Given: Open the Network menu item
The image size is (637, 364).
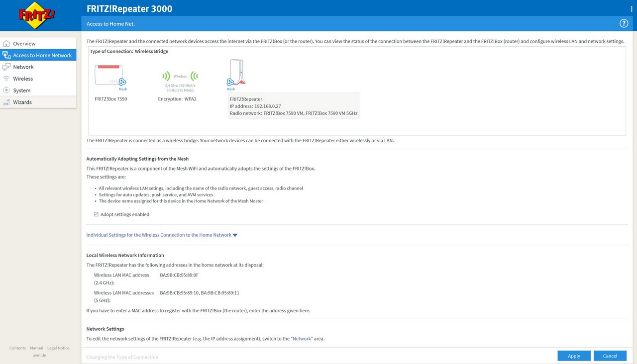Looking at the screenshot, I should [x=38, y=67].
